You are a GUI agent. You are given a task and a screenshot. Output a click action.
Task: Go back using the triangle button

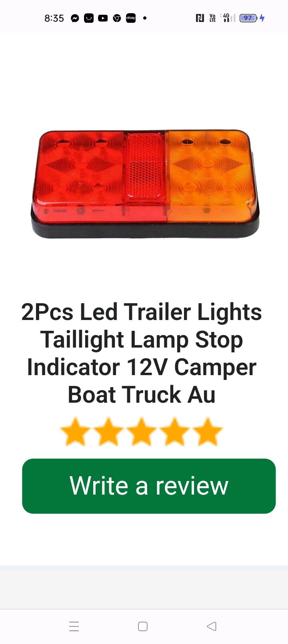212,626
